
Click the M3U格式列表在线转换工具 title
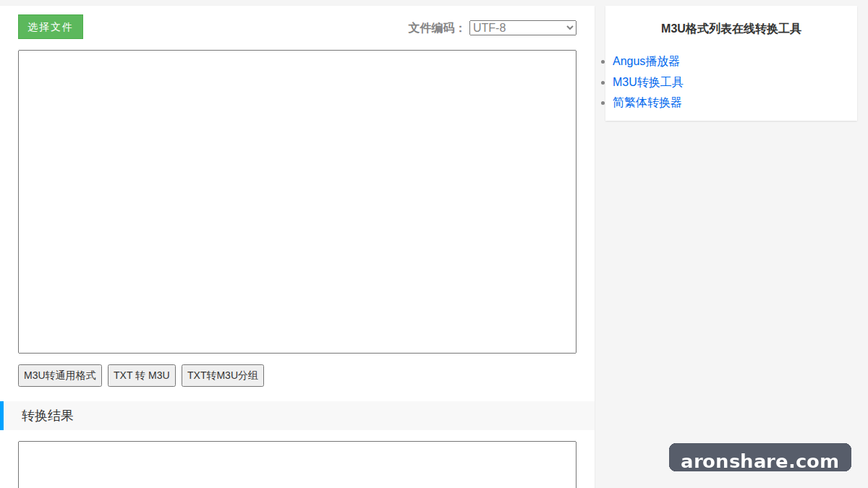click(731, 29)
